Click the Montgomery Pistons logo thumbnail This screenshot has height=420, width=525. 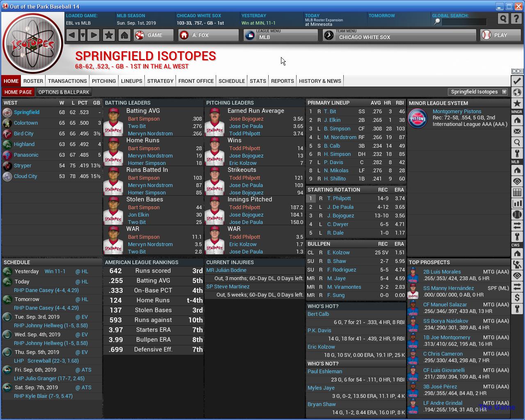[x=418, y=118]
